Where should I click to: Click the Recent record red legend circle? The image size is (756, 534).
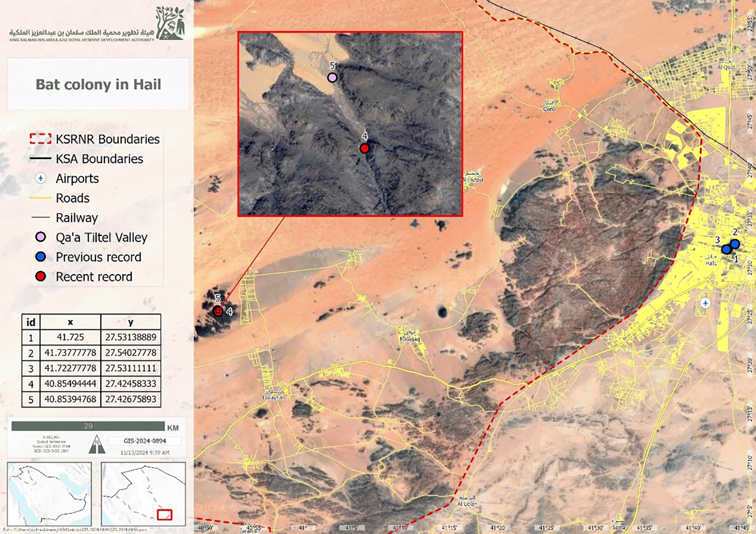[x=41, y=277]
